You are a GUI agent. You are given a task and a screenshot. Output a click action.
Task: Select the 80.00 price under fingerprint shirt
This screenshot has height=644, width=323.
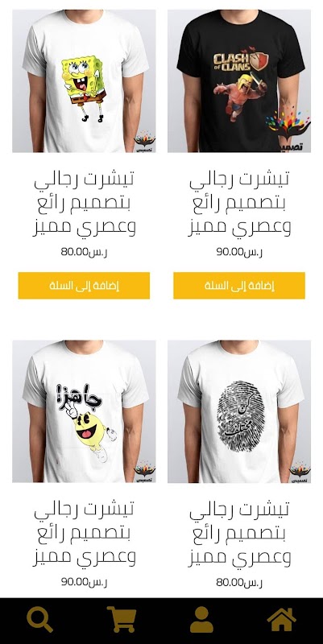coord(239,582)
